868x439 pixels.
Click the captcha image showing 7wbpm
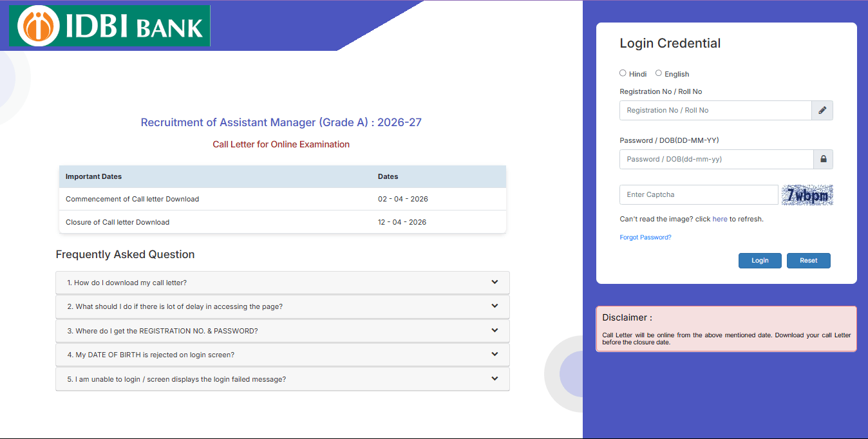tap(807, 194)
